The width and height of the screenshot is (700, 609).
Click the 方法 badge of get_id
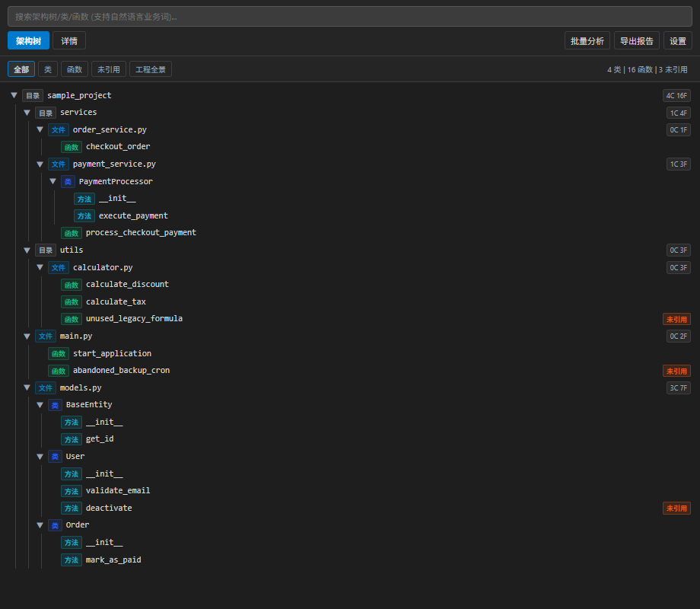tap(72, 439)
